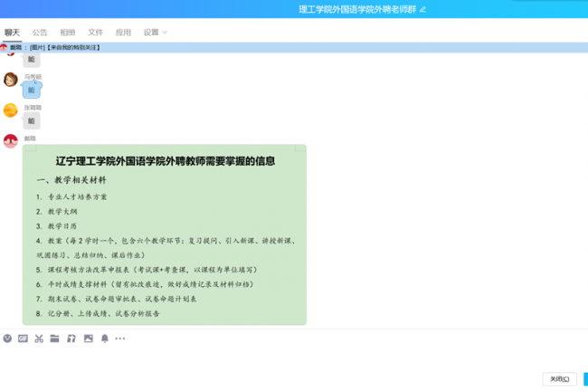Click sender name 张珺珺
Image resolution: width=588 pixels, height=392 pixels.
(33, 108)
